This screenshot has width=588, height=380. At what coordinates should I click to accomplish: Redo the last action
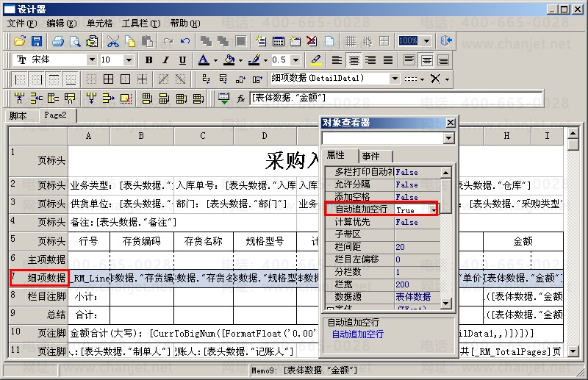click(x=168, y=41)
